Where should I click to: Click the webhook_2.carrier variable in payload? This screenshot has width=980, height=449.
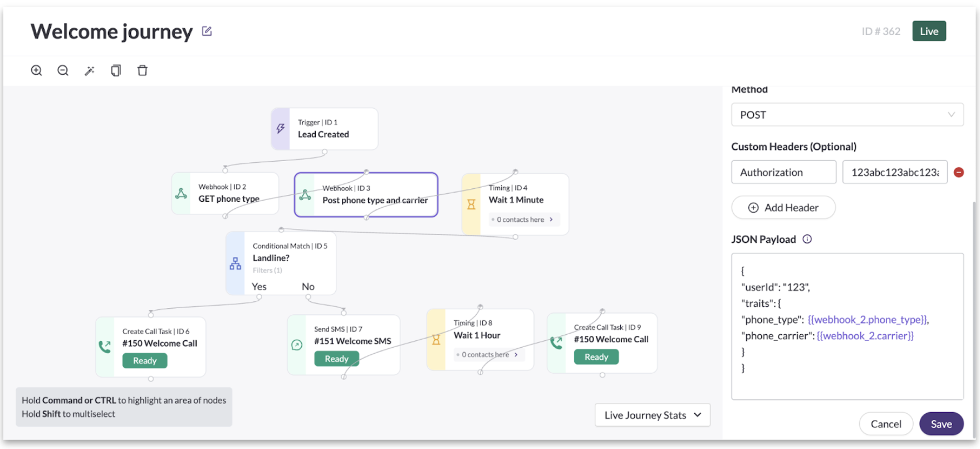tap(865, 335)
